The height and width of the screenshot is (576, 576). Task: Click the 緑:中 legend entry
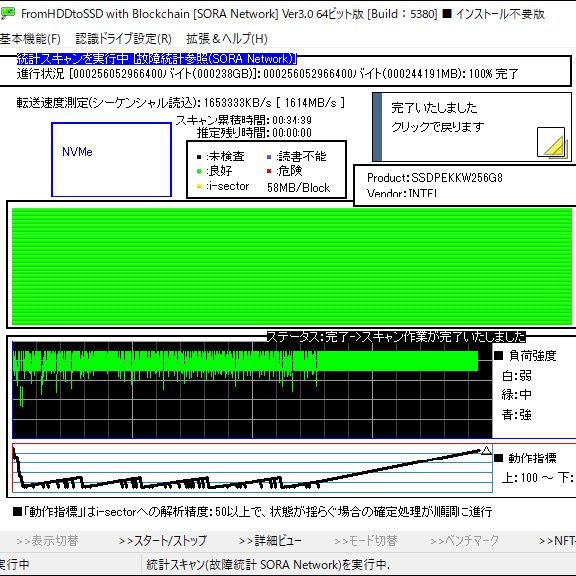516,395
